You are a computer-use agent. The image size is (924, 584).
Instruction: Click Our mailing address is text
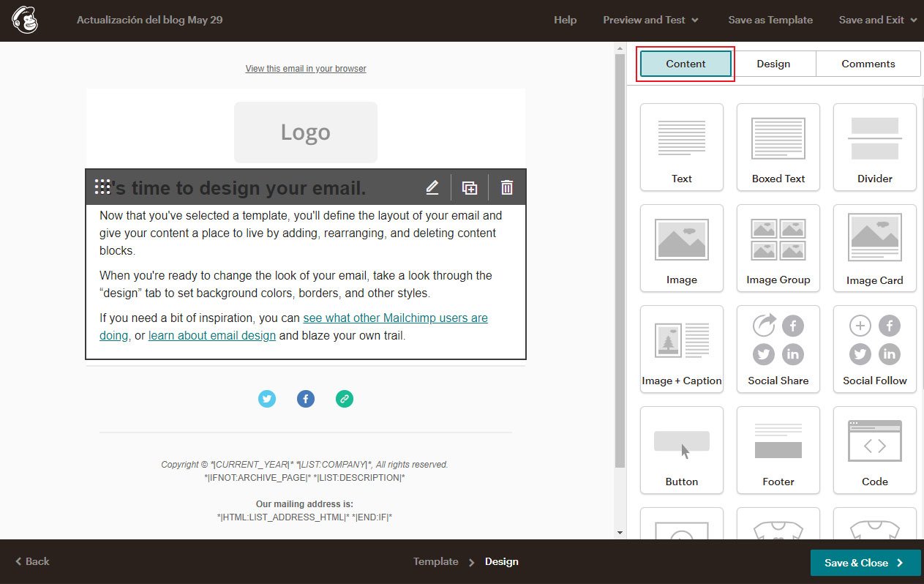point(305,504)
